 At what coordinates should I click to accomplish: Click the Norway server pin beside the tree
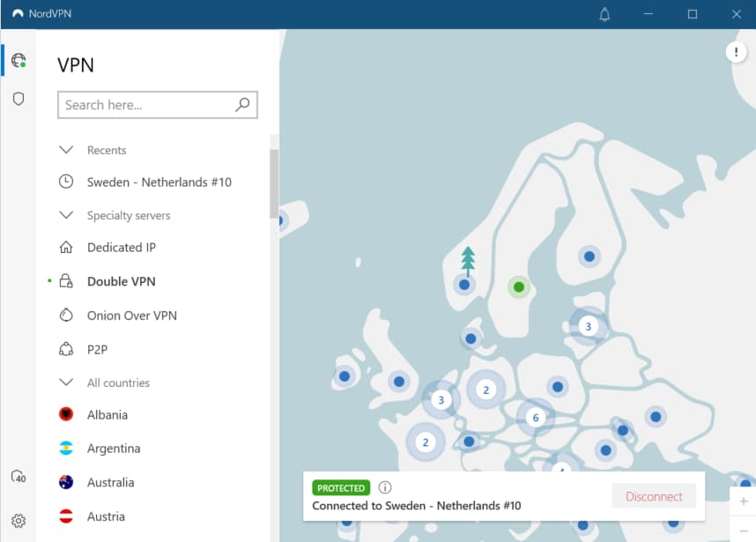pyautogui.click(x=464, y=285)
